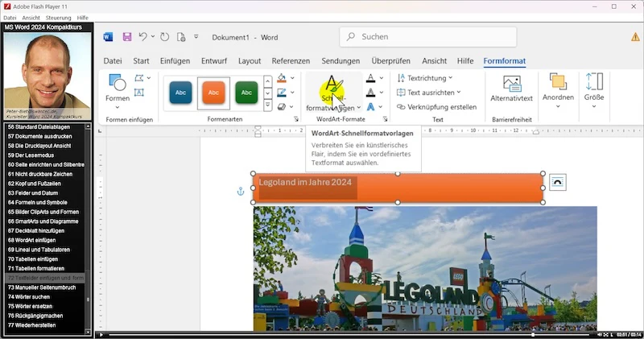Click the Shape Fill paint bucket icon
644x339 pixels.
(x=282, y=77)
